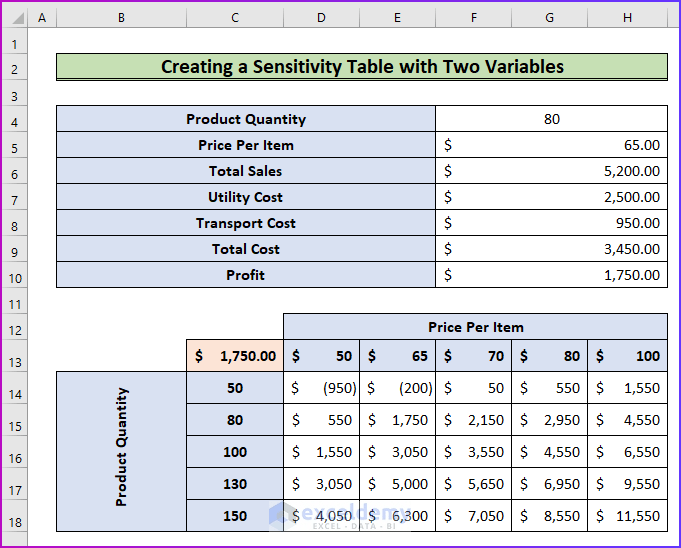681x548 pixels.
Task: Click the 'Price Per Item' label in row 5
Action: (246, 145)
